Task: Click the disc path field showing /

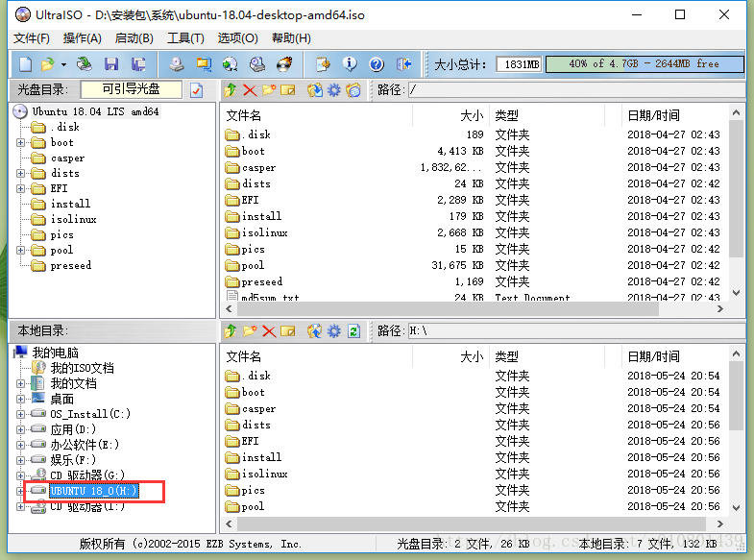Action: click(x=577, y=90)
